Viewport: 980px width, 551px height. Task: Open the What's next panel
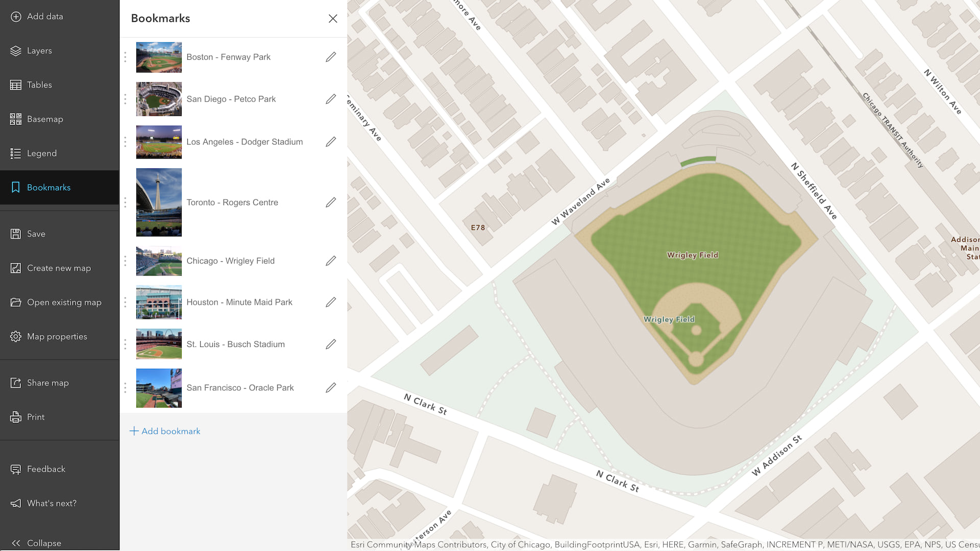52,503
